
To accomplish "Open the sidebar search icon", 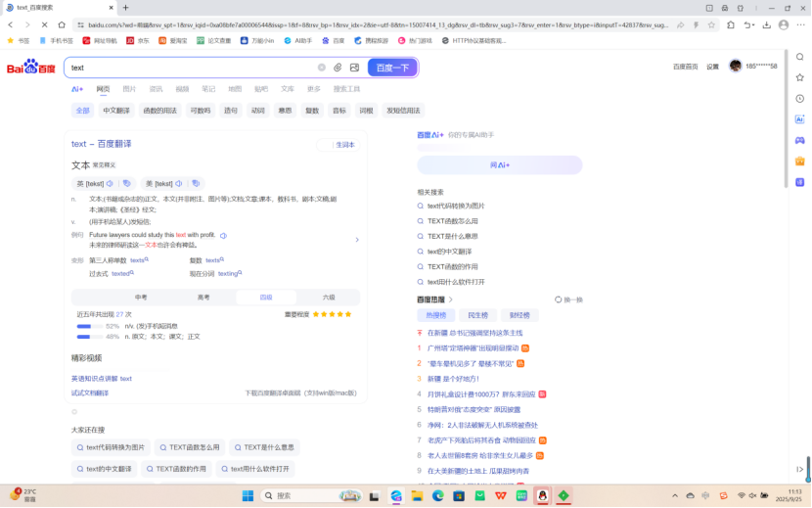I will click(800, 57).
